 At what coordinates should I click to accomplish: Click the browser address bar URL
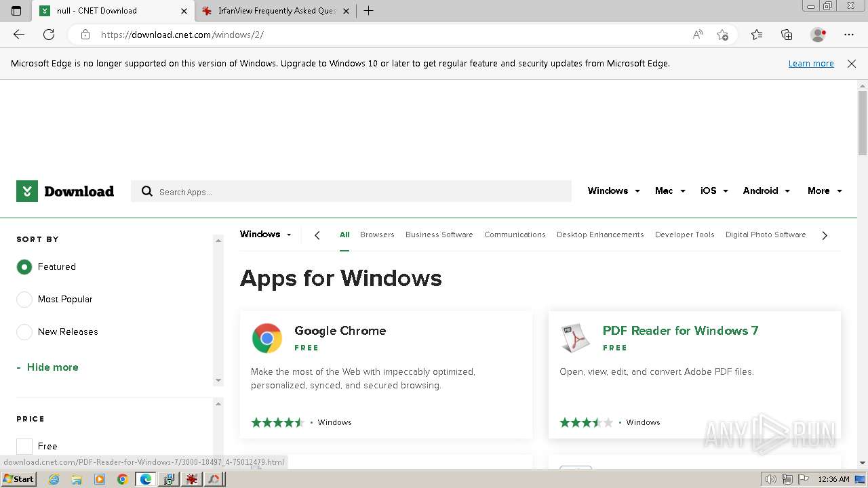point(182,35)
